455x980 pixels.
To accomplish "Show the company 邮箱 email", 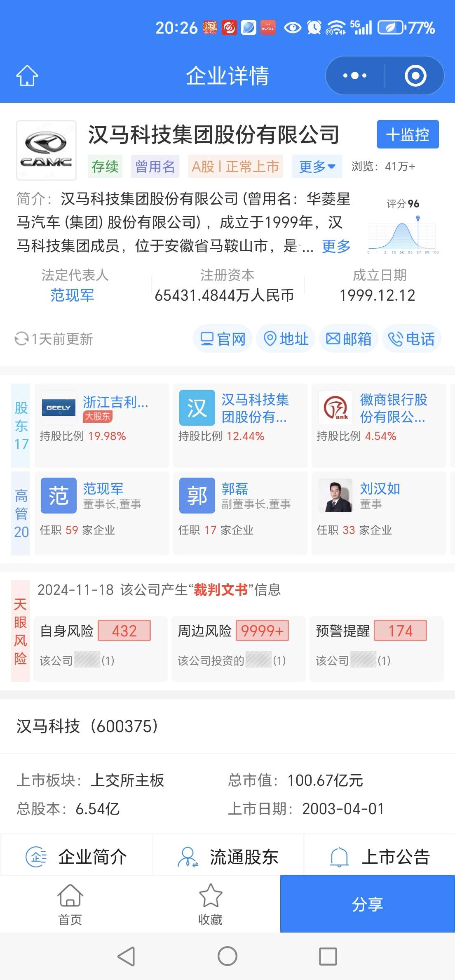I will point(349,339).
